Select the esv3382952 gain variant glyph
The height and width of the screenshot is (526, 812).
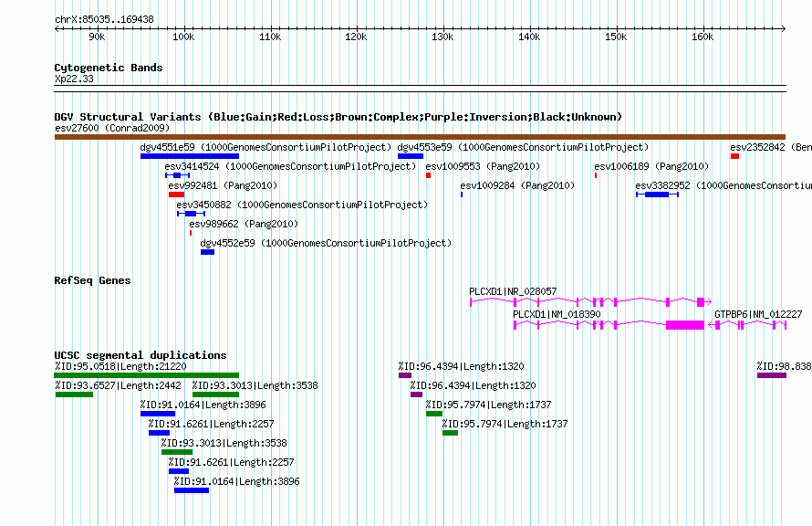[x=657, y=195]
